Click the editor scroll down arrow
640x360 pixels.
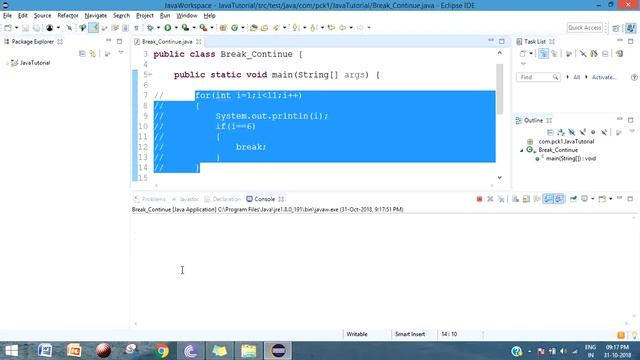[x=500, y=178]
